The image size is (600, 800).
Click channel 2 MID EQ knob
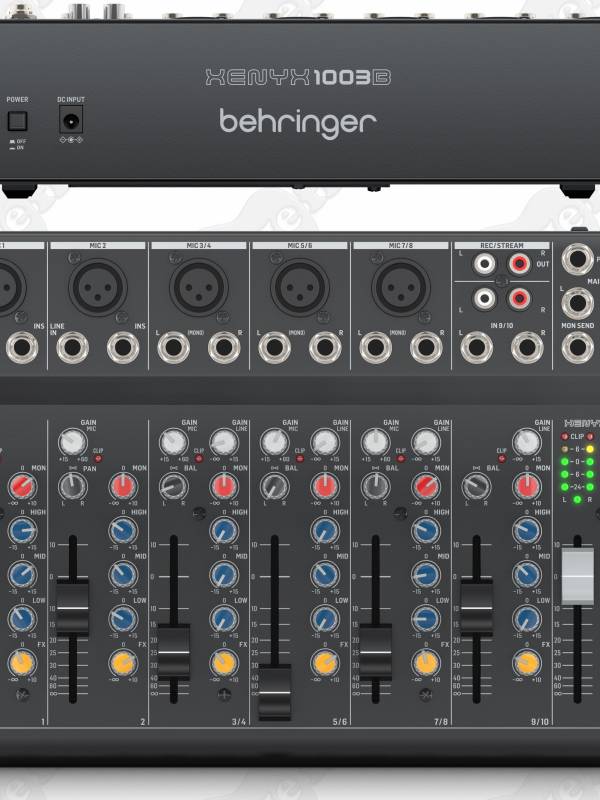tap(123, 575)
